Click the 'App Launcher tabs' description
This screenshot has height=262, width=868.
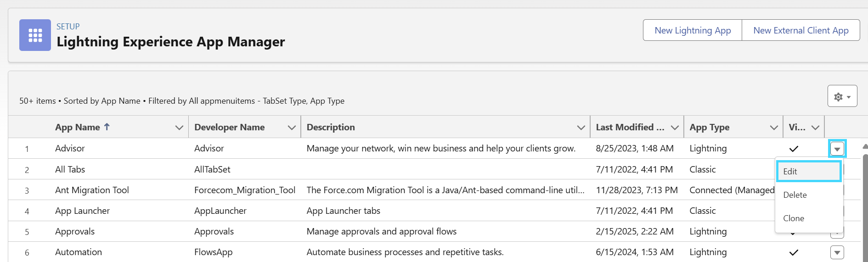(x=344, y=211)
